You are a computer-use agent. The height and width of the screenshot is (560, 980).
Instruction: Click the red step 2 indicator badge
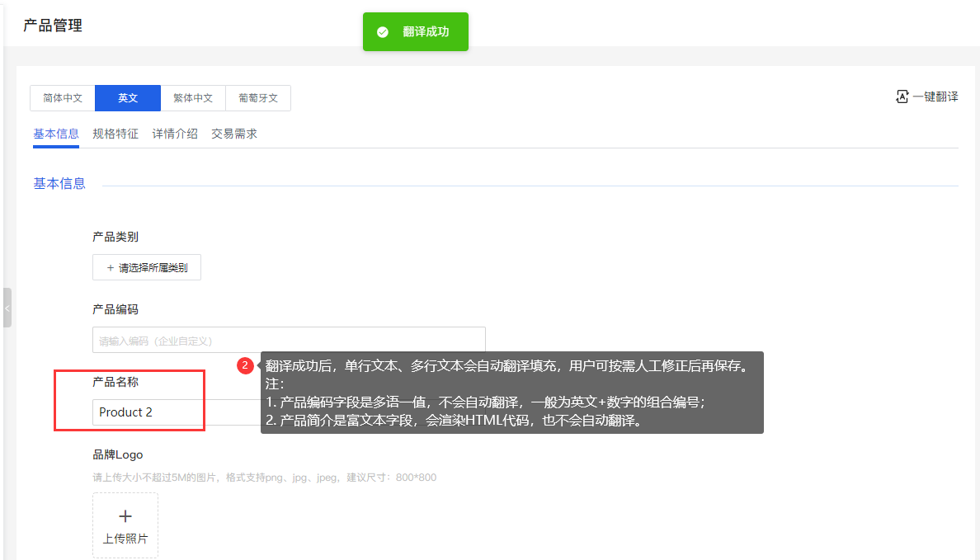click(x=245, y=365)
